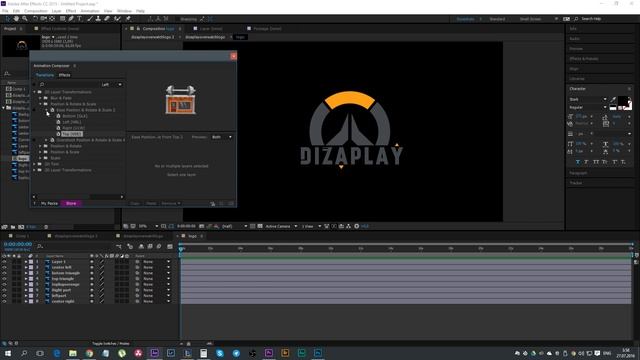The width and height of the screenshot is (640, 360).
Task: Select the Rotation tool
Action: point(35,19)
